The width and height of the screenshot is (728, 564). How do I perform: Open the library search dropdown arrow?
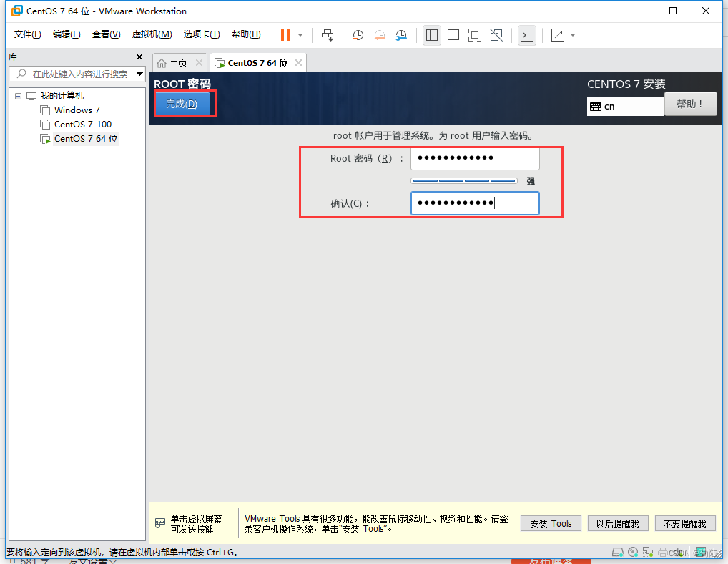(x=139, y=74)
